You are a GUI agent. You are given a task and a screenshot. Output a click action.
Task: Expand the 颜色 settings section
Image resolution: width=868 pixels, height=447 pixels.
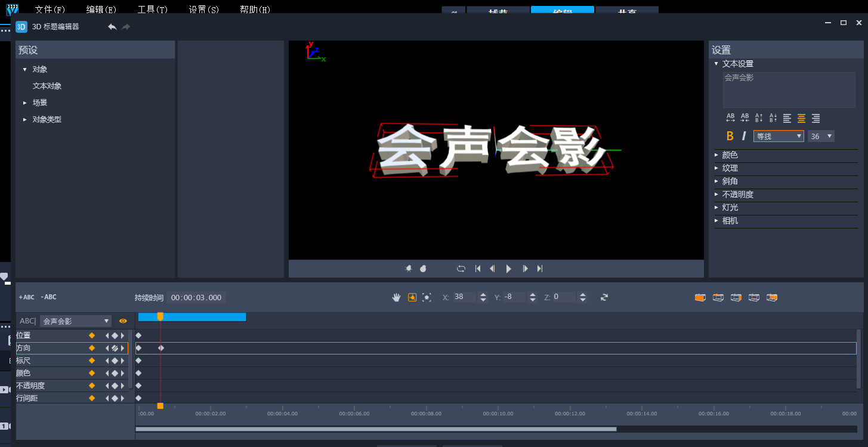click(x=716, y=155)
